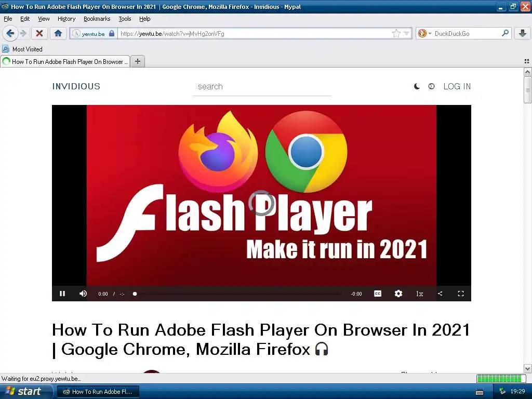Switch to the Mypal taskbar button
The width and height of the screenshot is (532, 399).
98,392
